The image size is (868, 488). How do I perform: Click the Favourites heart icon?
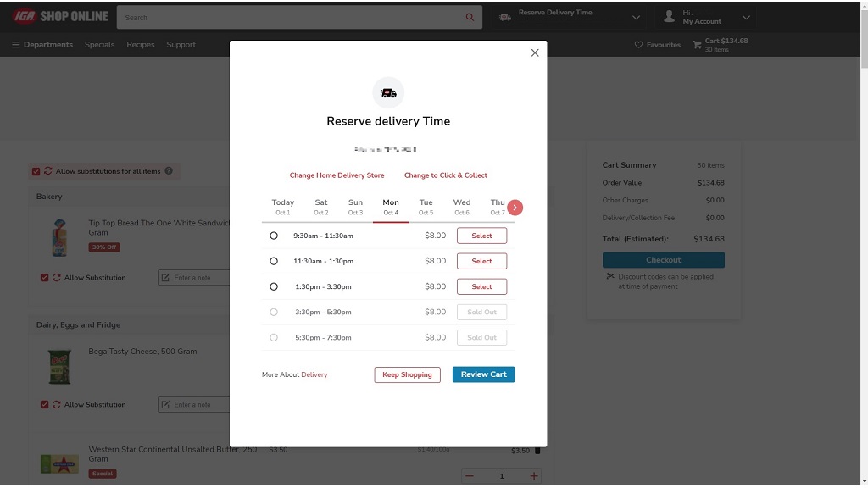[x=639, y=45]
